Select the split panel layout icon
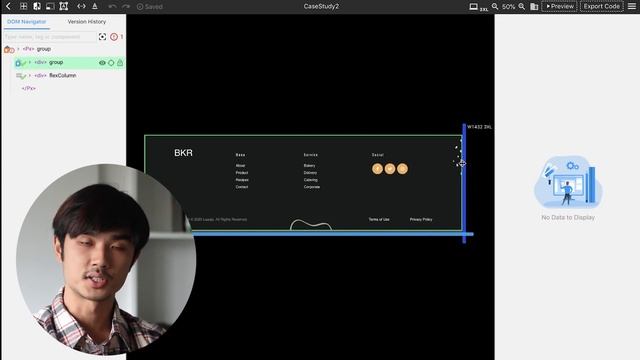This screenshot has width=640, height=360. pos(37,6)
